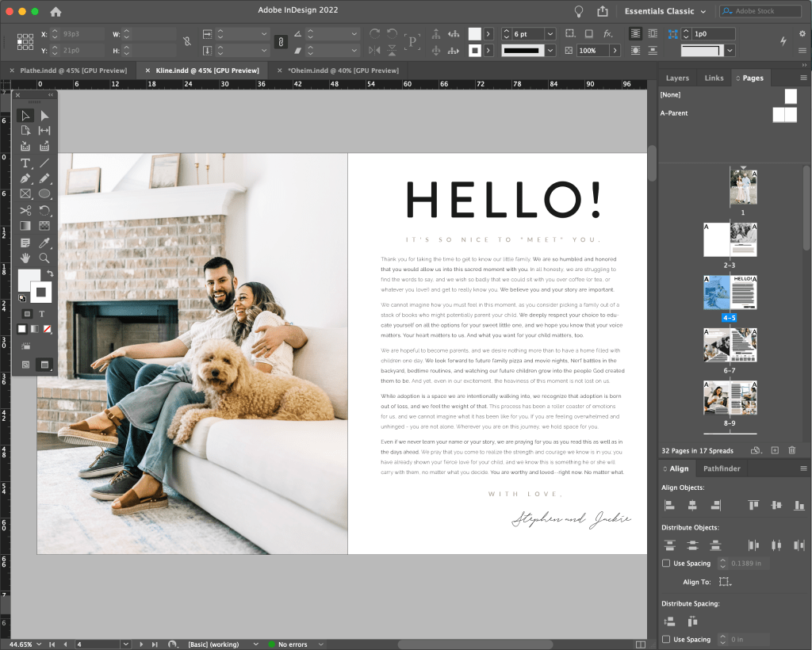Select the Hand tool
Screen dimensions: 812x650
pos(25,258)
